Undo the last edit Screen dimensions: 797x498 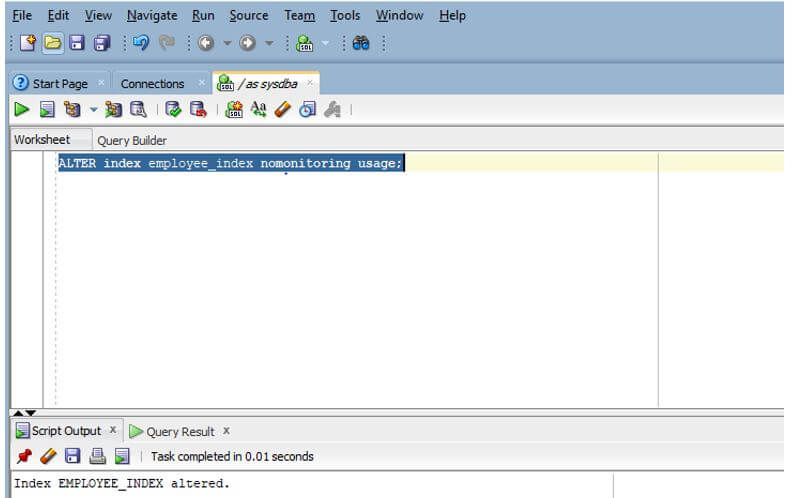(141, 43)
